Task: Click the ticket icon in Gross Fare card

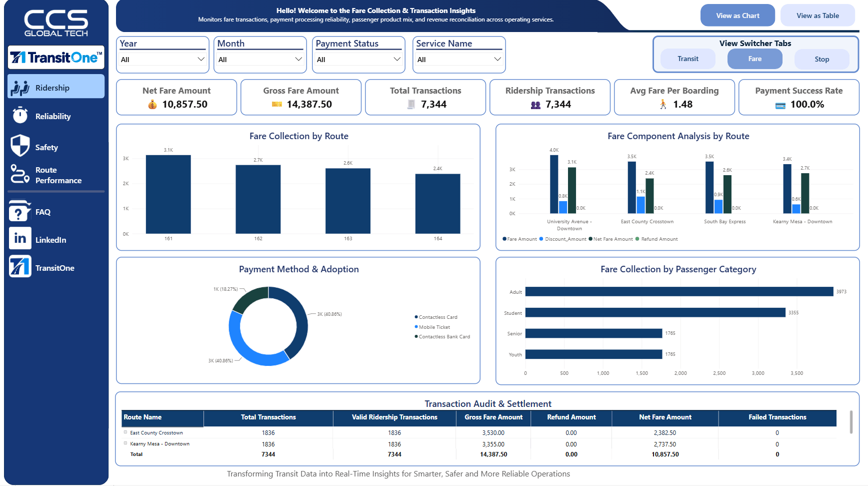Action: click(x=276, y=104)
